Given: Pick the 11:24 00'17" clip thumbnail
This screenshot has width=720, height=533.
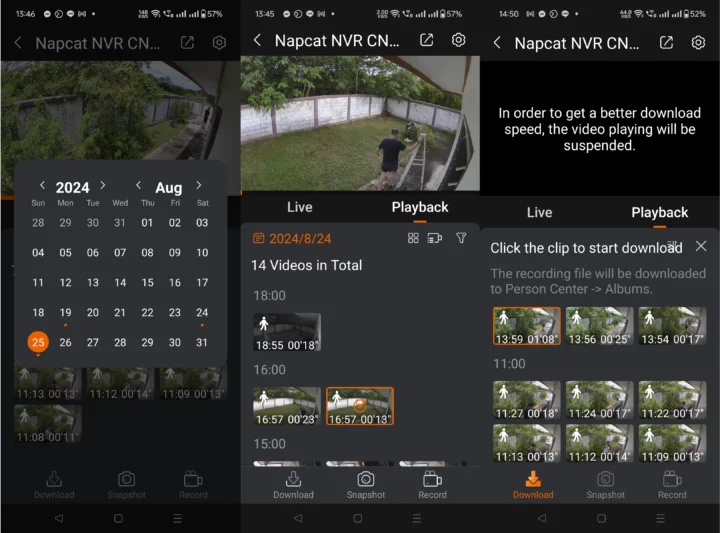Looking at the screenshot, I should (x=599, y=399).
